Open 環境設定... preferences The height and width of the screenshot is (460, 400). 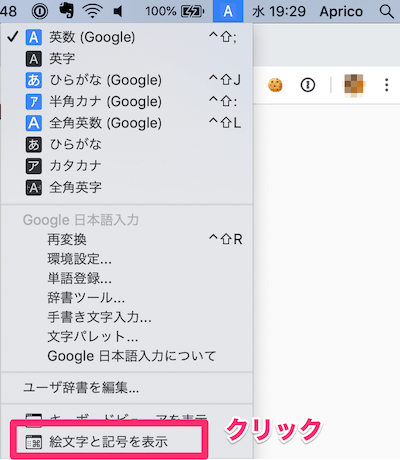pyautogui.click(x=127, y=259)
